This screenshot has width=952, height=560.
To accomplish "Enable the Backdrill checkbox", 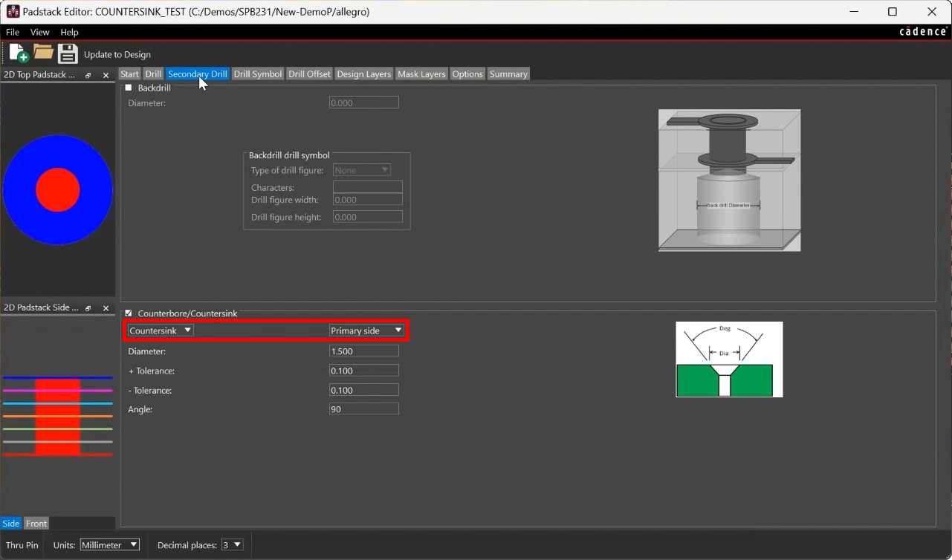I will click(129, 87).
